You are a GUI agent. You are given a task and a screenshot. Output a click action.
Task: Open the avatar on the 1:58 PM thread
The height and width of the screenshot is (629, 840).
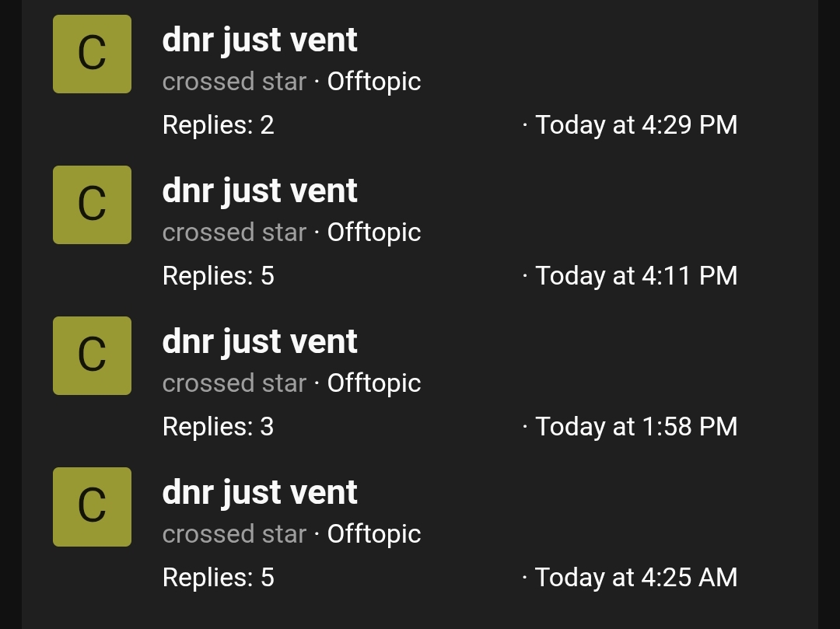coord(92,356)
